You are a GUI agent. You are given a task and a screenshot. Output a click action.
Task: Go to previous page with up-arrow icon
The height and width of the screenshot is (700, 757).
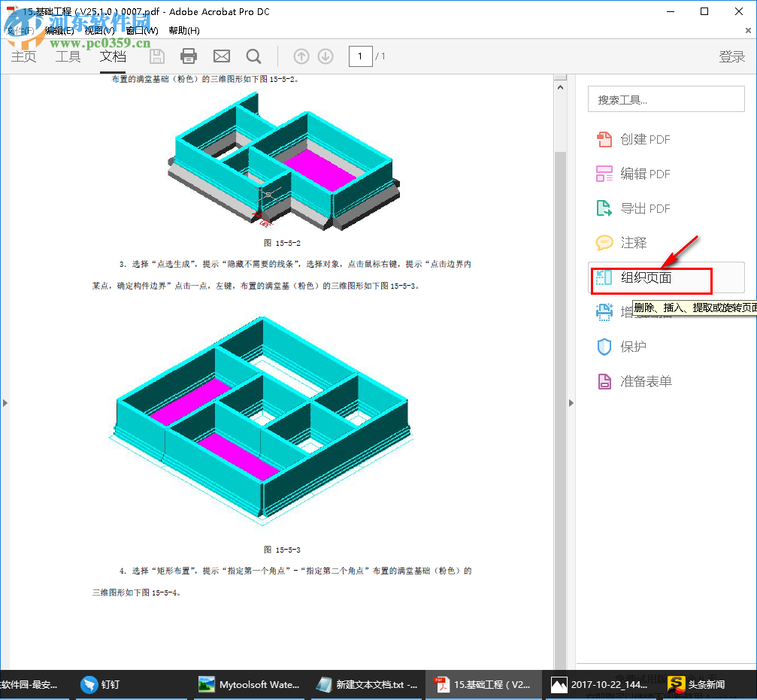(300, 56)
